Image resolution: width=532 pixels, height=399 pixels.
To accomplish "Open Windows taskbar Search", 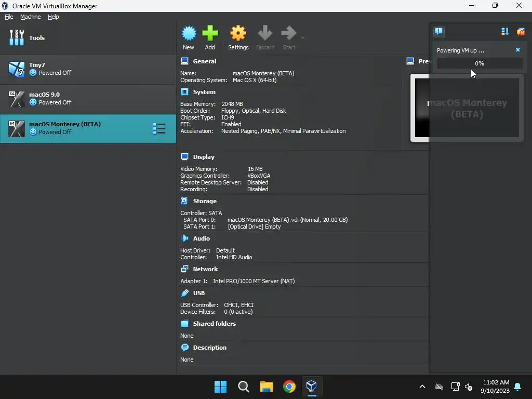I will tap(243, 387).
